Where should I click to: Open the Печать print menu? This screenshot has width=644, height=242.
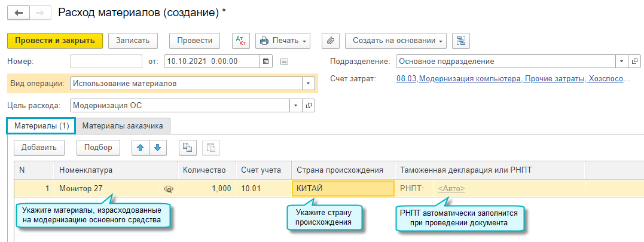pyautogui.click(x=282, y=41)
